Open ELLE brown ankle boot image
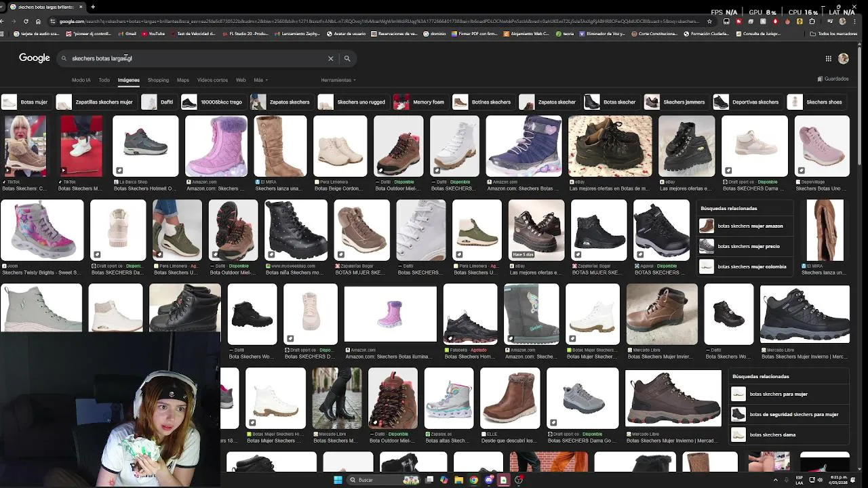Viewport: 868px width, 488px height. pyautogui.click(x=510, y=399)
